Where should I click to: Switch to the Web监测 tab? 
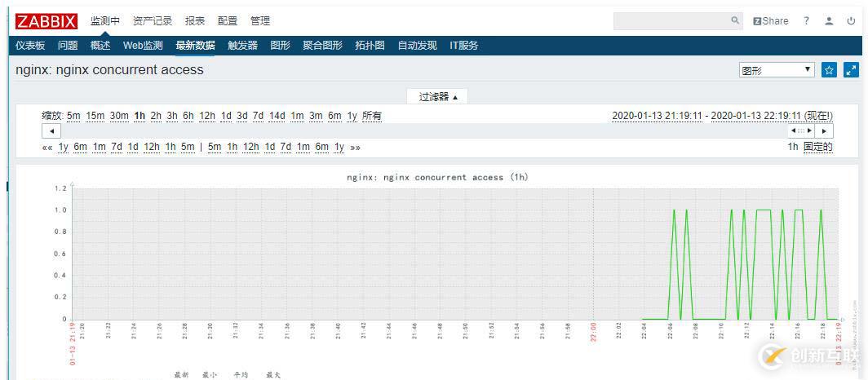[143, 46]
